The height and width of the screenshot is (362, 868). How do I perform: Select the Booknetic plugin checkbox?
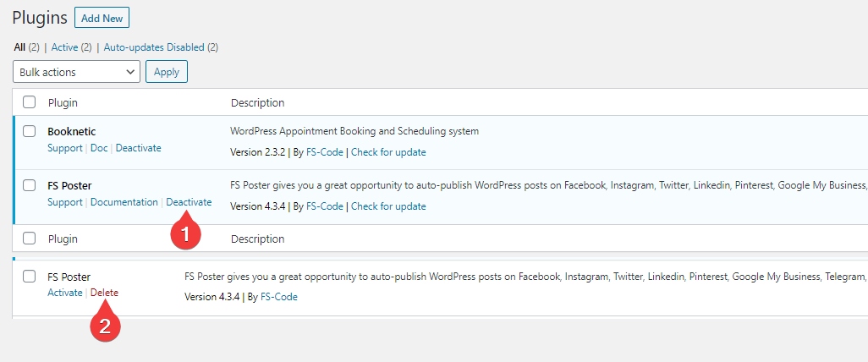tap(30, 131)
